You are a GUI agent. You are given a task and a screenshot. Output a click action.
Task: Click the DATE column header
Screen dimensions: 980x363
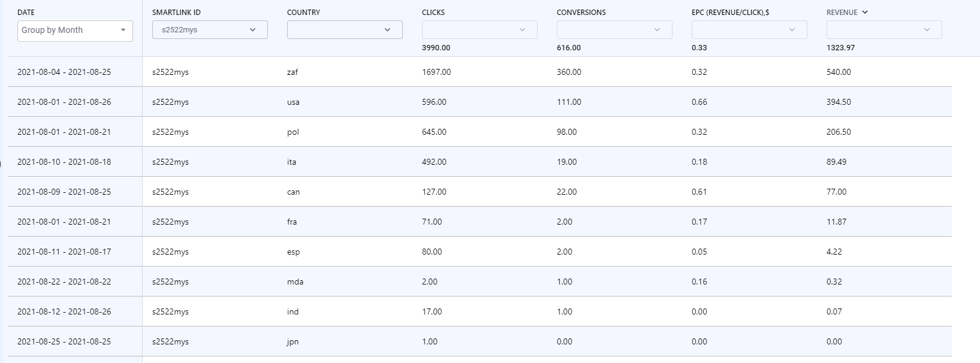pos(26,12)
